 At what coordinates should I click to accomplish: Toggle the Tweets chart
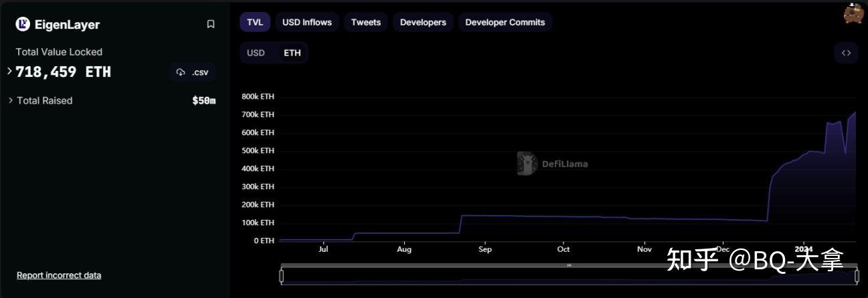coord(366,22)
